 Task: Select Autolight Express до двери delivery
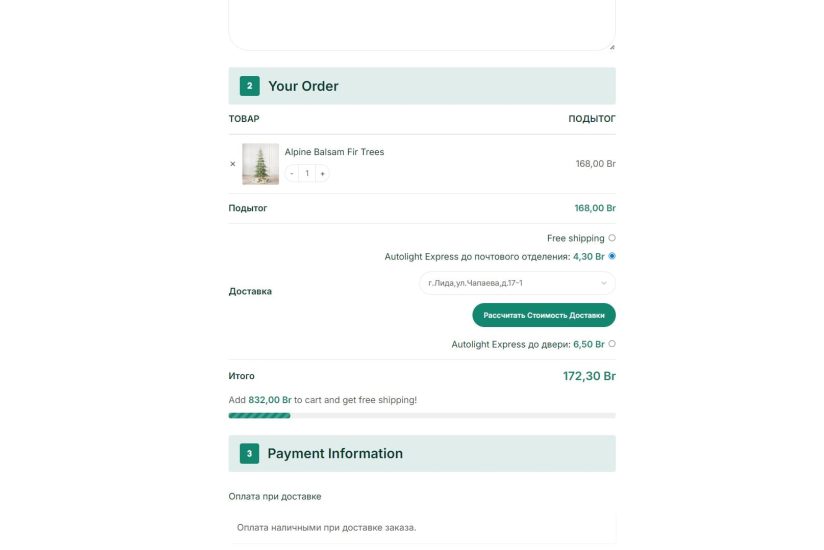click(612, 344)
